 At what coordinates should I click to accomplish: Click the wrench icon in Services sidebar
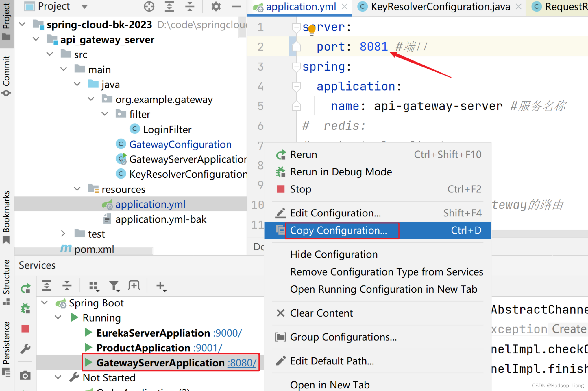(25, 349)
